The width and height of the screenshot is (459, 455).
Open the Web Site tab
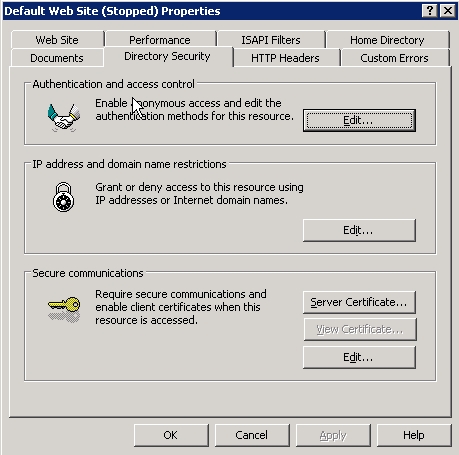tap(57, 40)
